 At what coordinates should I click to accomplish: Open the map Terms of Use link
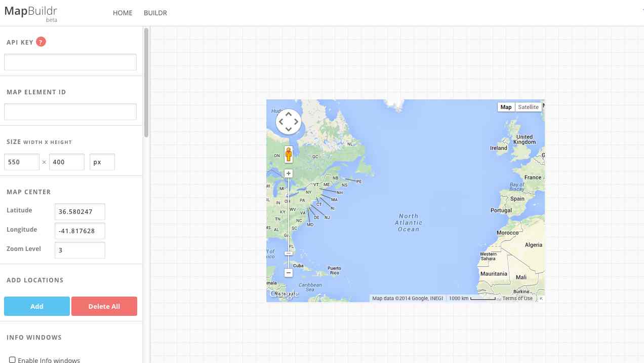coord(517,299)
